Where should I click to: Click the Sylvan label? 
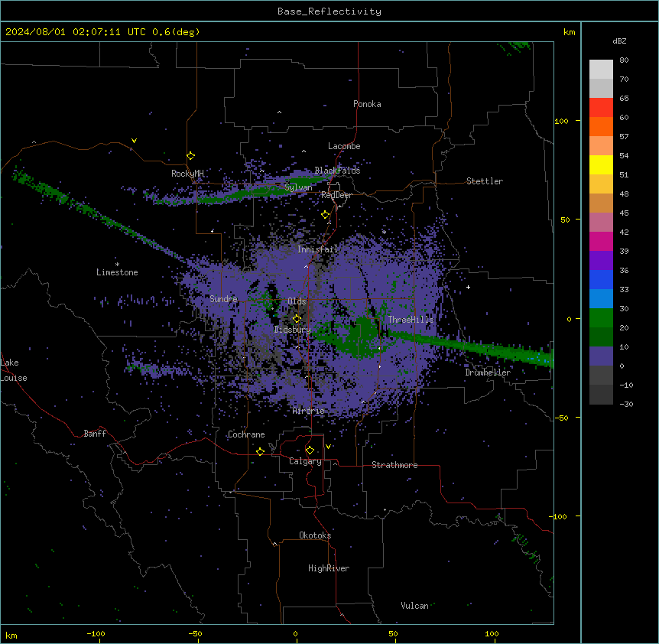[298, 187]
